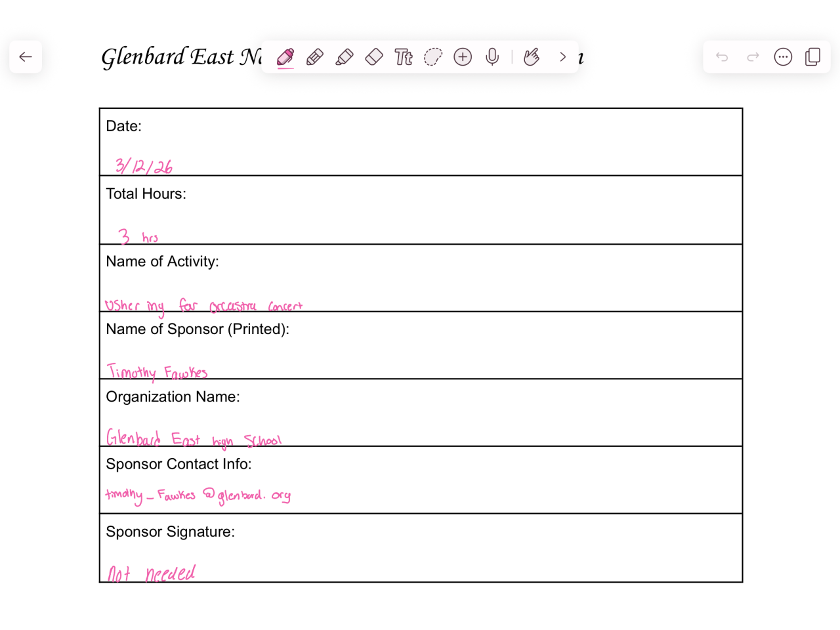Select the highlighter tool

coord(345,57)
